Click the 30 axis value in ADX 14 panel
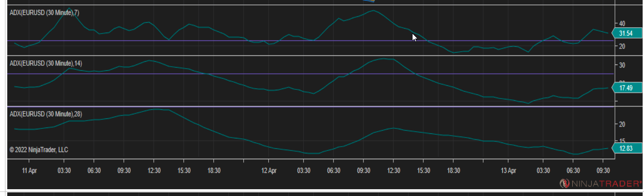The height and width of the screenshot is (196, 644). [x=622, y=65]
